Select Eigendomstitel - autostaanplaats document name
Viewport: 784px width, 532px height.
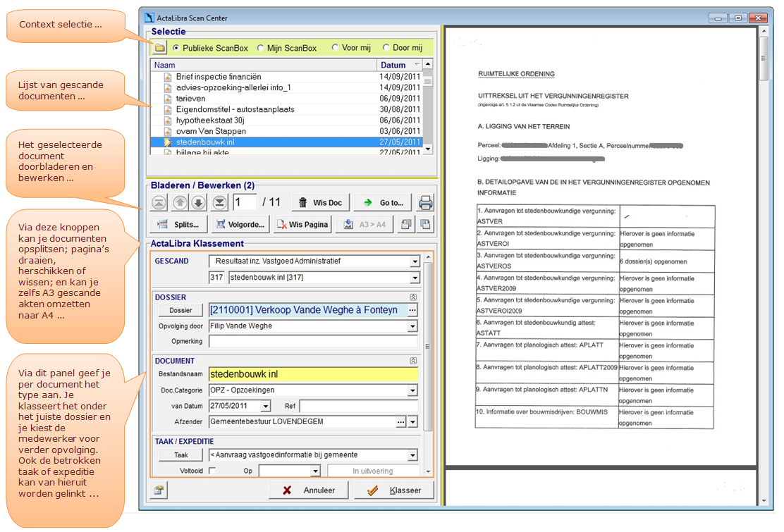point(235,109)
